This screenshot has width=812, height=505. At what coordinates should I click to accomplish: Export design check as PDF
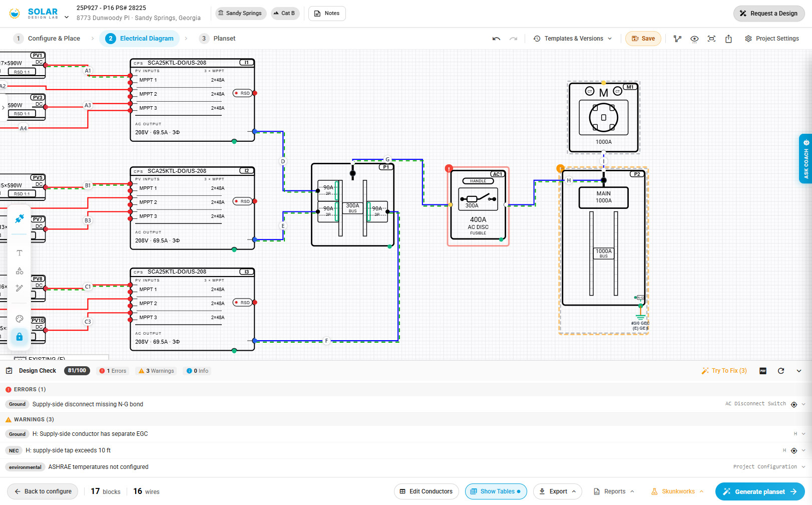click(763, 371)
